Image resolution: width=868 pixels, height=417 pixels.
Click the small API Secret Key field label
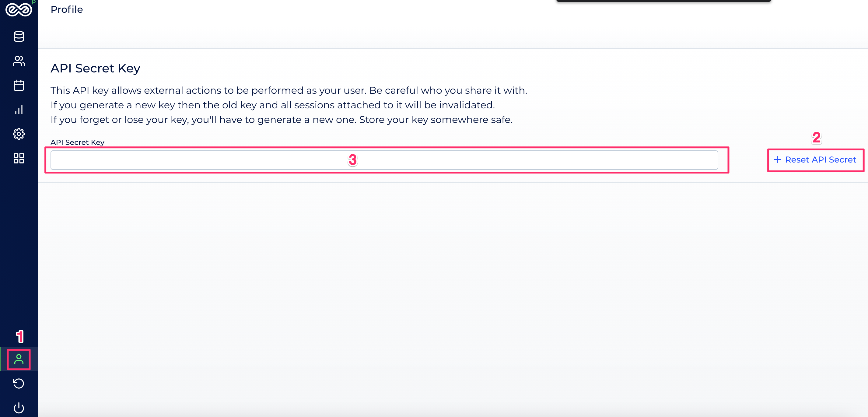coord(78,142)
